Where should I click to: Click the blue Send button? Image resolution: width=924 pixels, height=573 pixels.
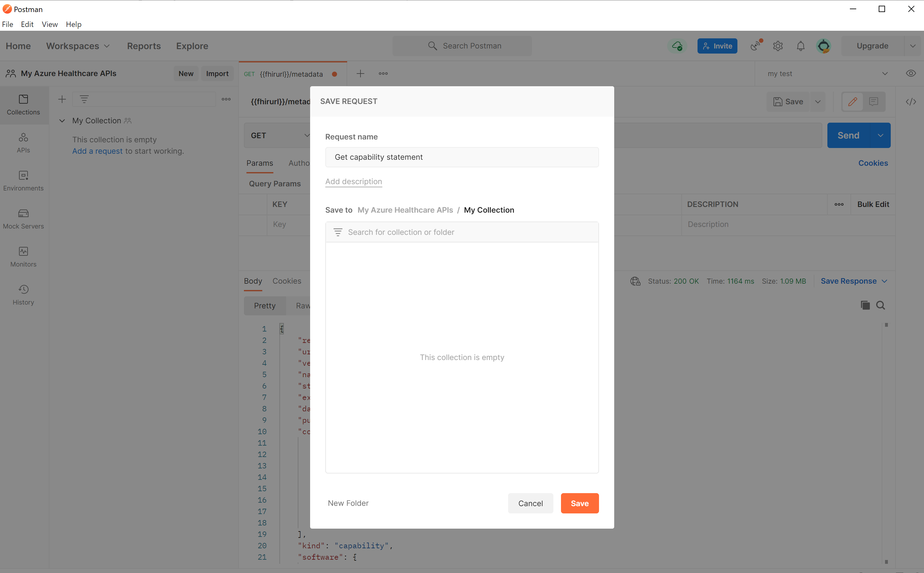coord(849,135)
